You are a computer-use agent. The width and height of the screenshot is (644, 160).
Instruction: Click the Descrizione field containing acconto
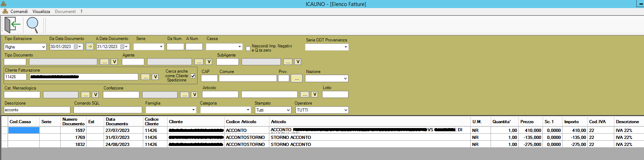click(37, 110)
